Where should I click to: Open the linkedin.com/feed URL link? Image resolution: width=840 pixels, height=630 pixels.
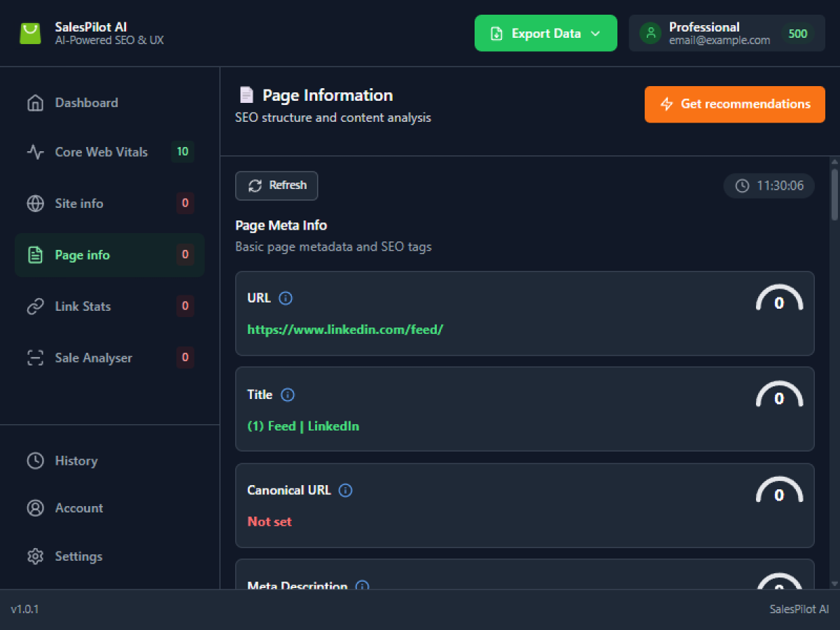pos(345,329)
